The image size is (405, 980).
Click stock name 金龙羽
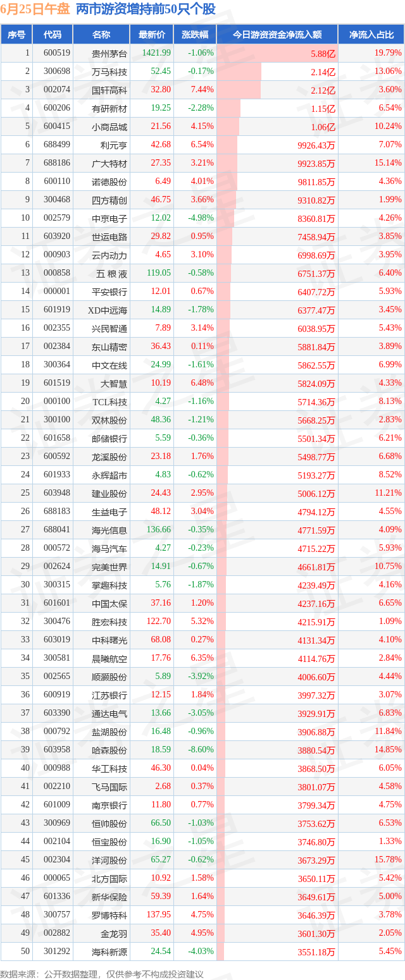(114, 933)
